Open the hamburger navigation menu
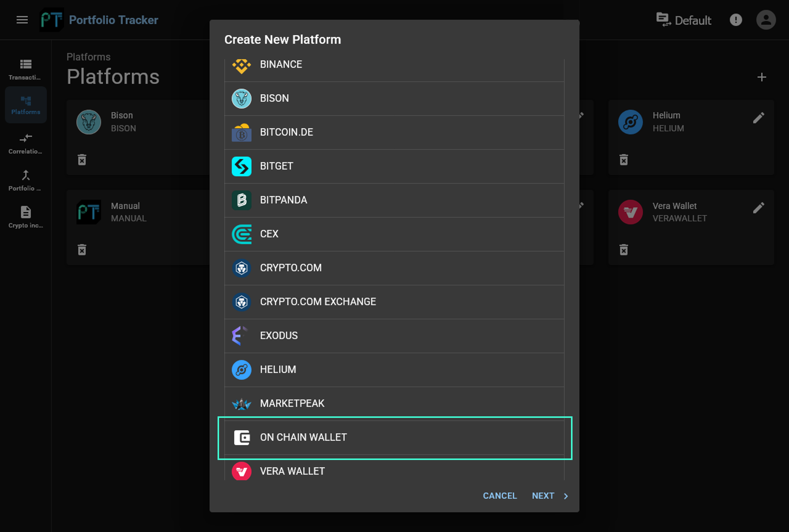This screenshot has width=789, height=532. coord(22,20)
